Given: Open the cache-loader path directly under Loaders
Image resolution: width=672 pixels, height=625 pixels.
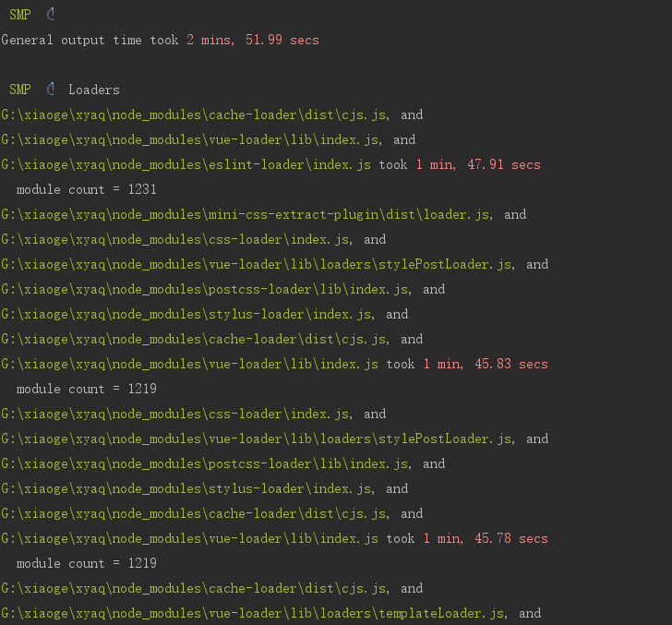Looking at the screenshot, I should pyautogui.click(x=194, y=114).
